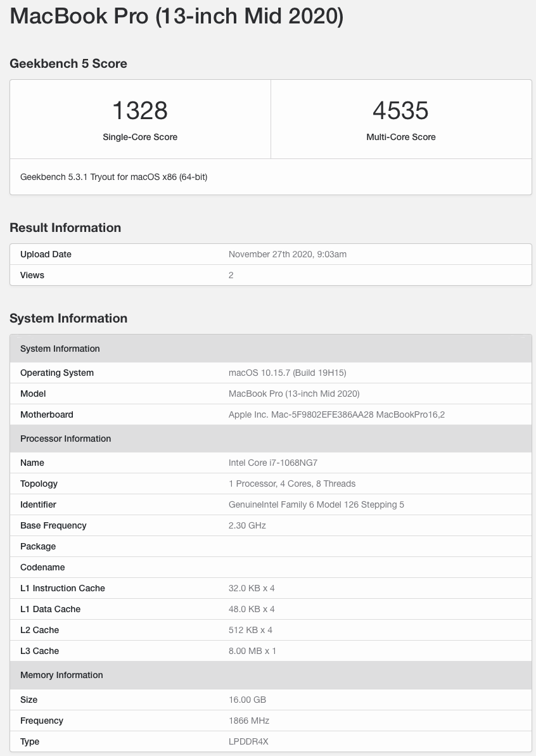Image resolution: width=536 pixels, height=756 pixels.
Task: Click the memory Size label
Action: point(29,700)
